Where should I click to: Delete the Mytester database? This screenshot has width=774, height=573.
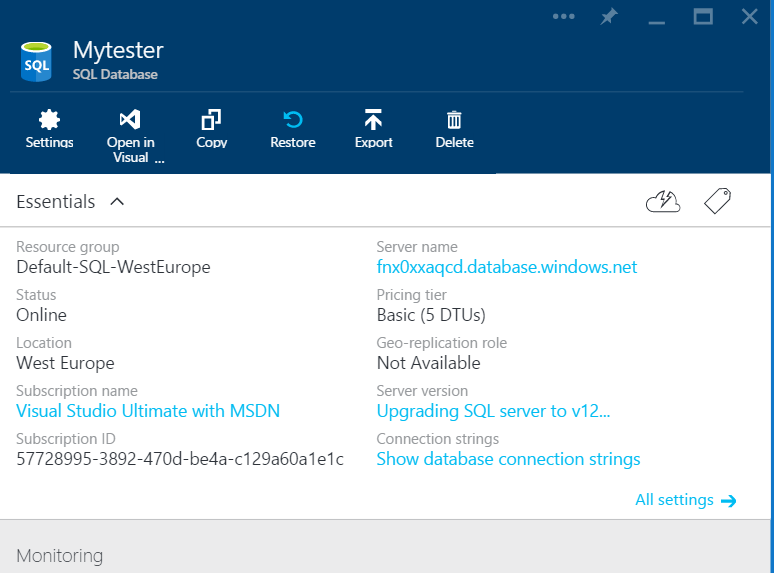[454, 130]
